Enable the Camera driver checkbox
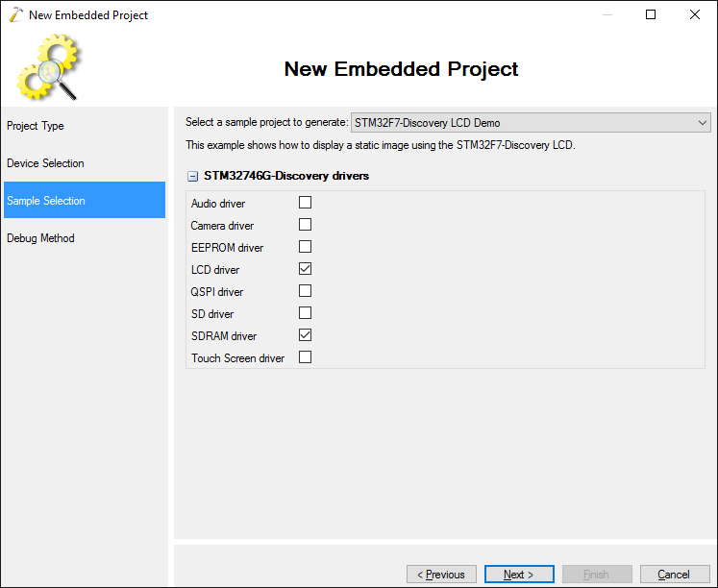The image size is (718, 588). pos(305,225)
